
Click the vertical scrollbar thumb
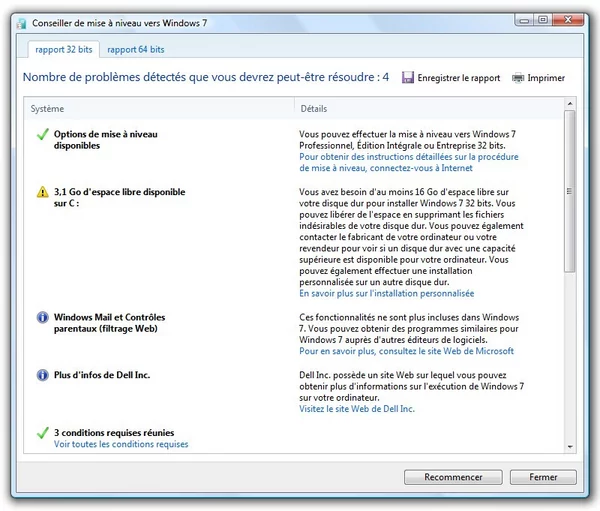click(x=570, y=191)
